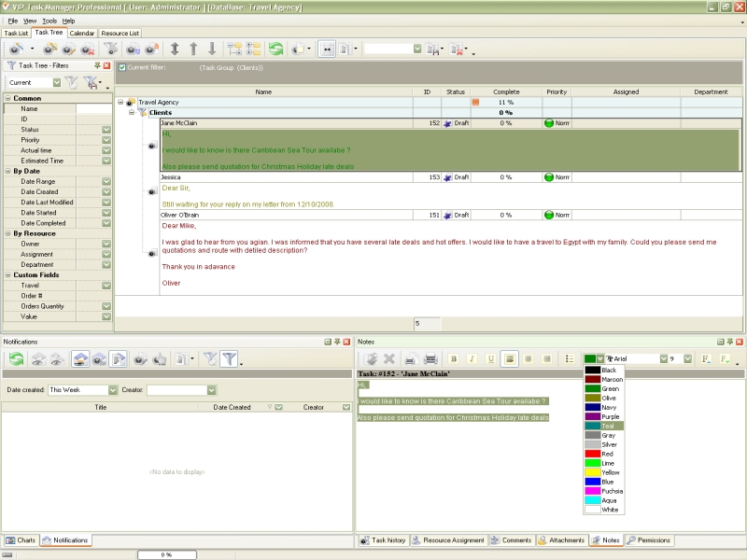Click the move-up arrow in the main toolbar
The width and height of the screenshot is (747, 560).
[x=193, y=49]
